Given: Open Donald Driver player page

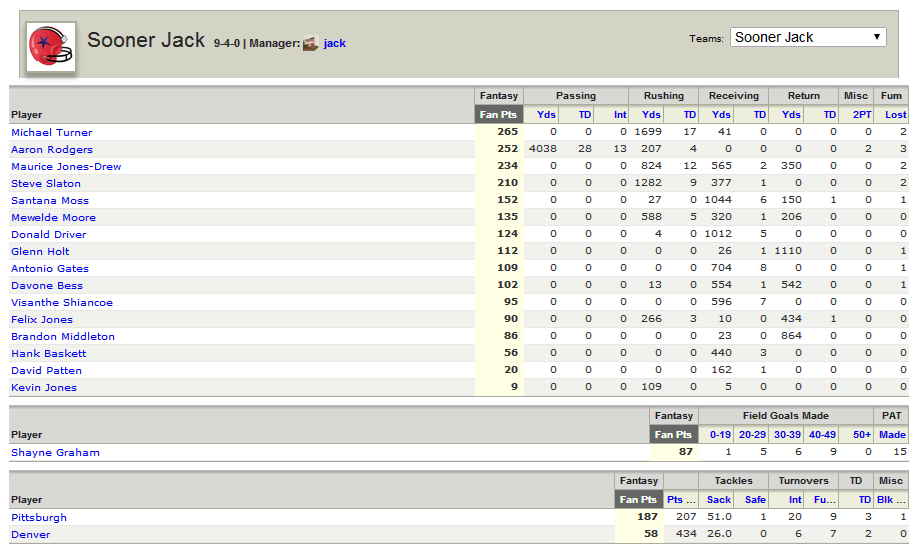Looking at the screenshot, I should pyautogui.click(x=48, y=234).
